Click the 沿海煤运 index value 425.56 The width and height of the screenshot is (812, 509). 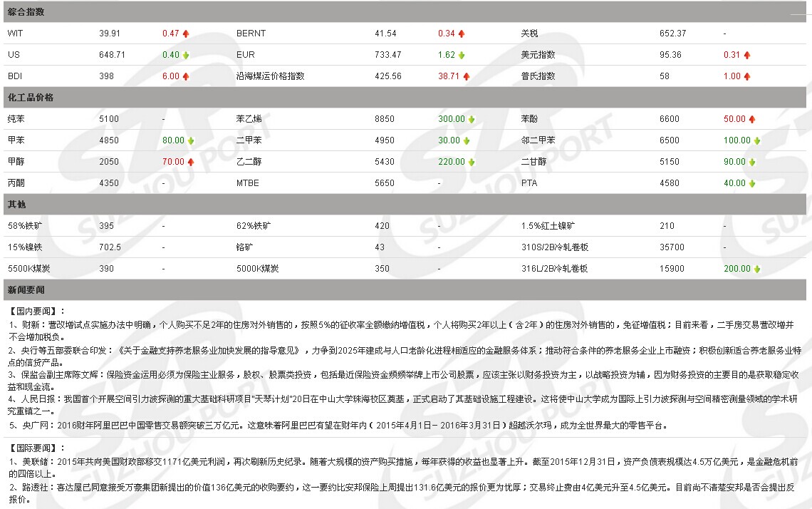click(x=388, y=76)
